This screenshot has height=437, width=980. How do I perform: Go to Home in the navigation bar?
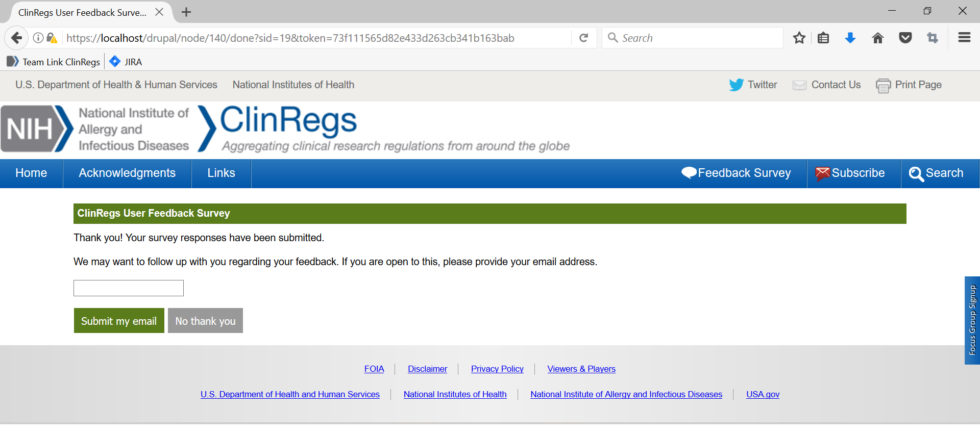tap(31, 173)
